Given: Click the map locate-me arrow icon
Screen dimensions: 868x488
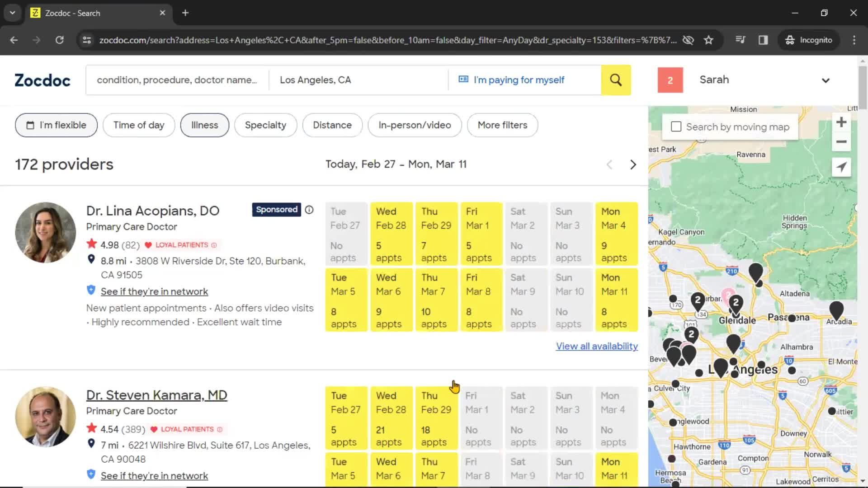Looking at the screenshot, I should coord(841,167).
